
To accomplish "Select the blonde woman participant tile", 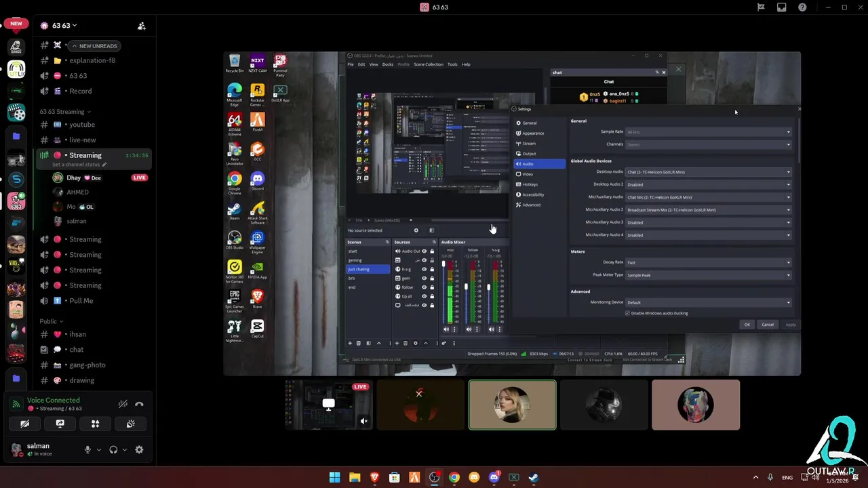I will point(512,405).
